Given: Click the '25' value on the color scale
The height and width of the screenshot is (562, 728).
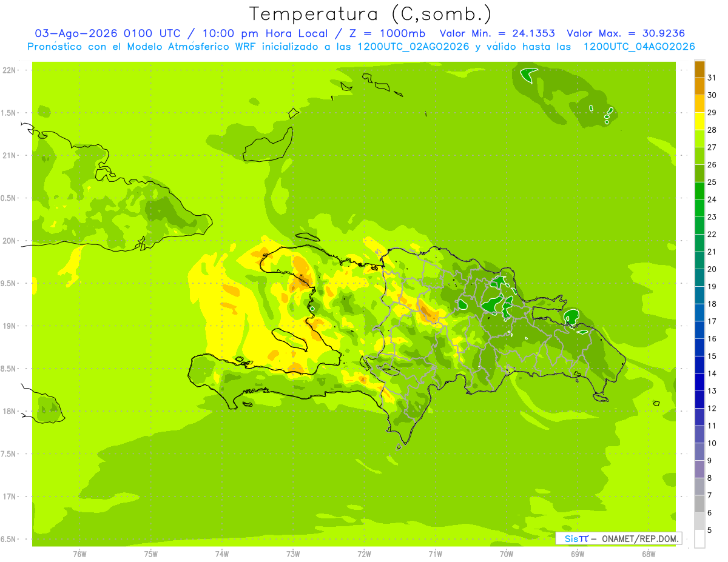Looking at the screenshot, I should coord(712,182).
